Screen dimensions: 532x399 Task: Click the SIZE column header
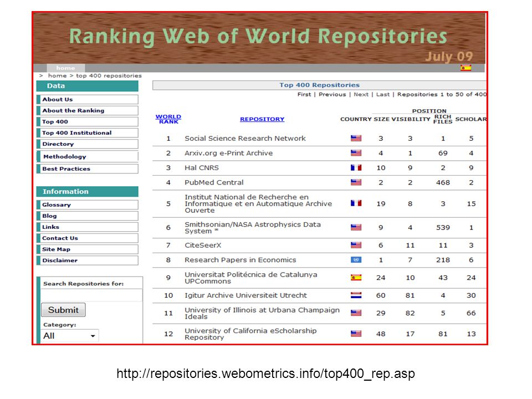[x=381, y=119]
